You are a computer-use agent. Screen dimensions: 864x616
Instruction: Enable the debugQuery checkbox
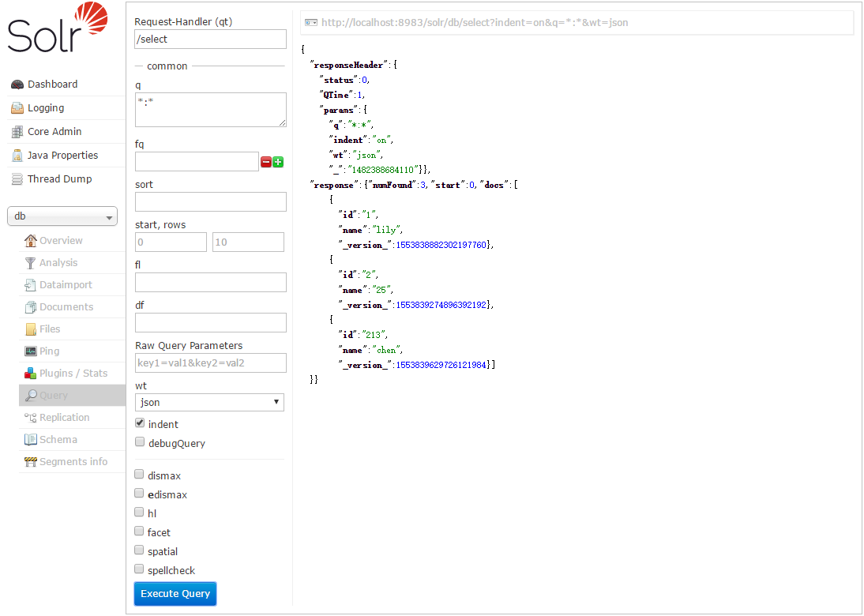click(140, 442)
